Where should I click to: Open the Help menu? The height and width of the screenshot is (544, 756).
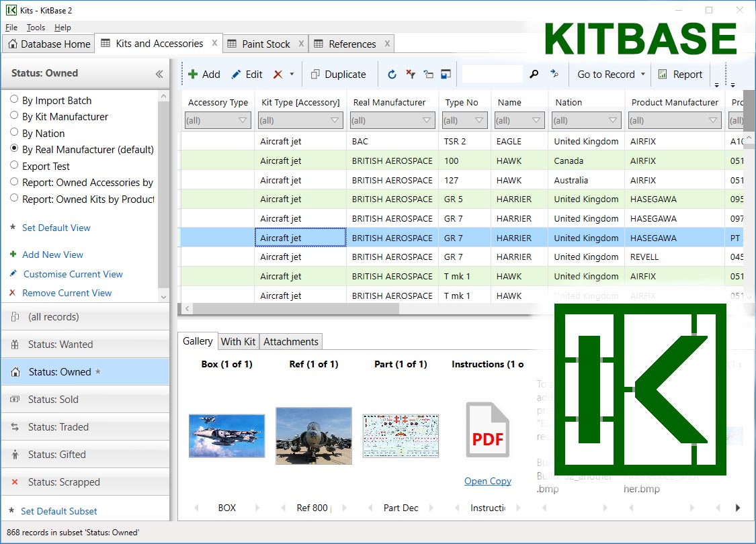(x=62, y=28)
